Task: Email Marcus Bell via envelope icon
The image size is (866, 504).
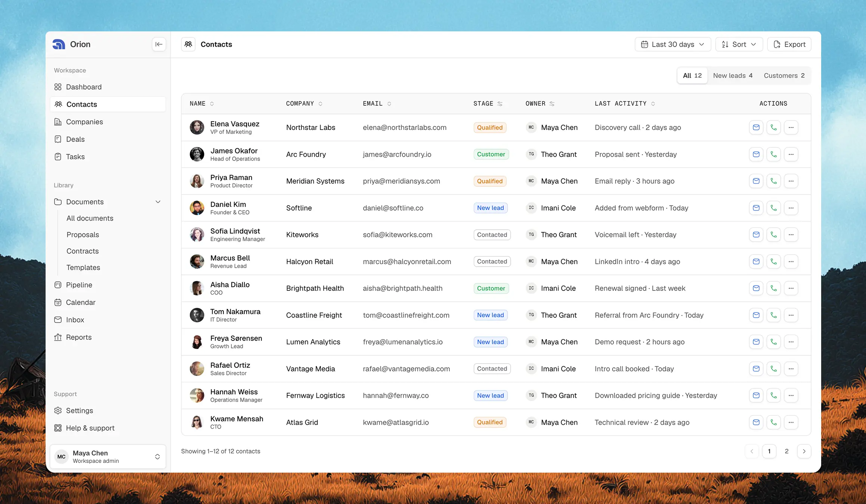Action: pyautogui.click(x=756, y=261)
